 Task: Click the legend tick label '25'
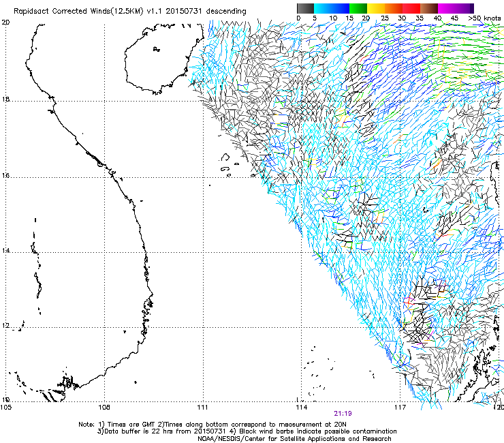tap(385, 18)
